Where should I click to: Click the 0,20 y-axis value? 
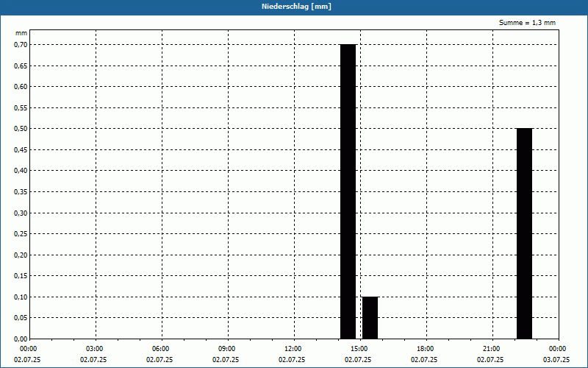[21, 255]
